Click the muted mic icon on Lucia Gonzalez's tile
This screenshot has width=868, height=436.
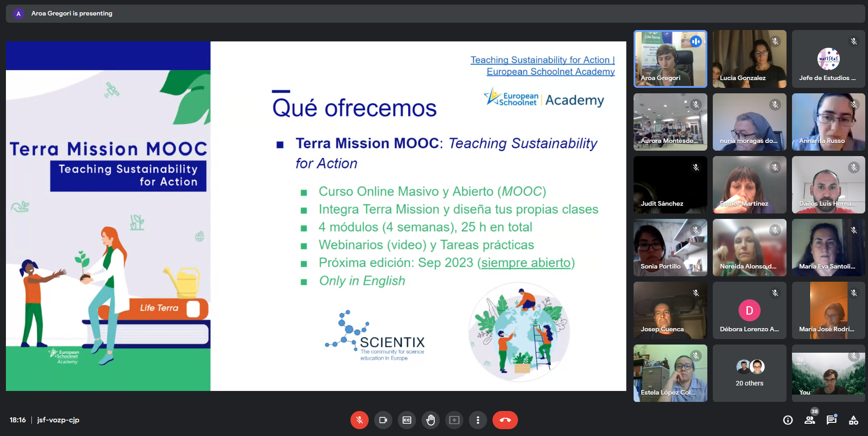(775, 41)
